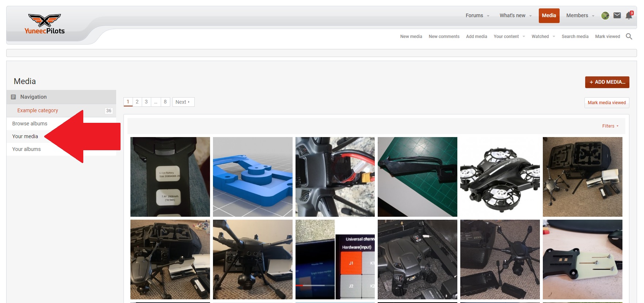Image resolution: width=644 pixels, height=303 pixels.
Task: Open the black part on green mat thumbnail
Action: (418, 177)
